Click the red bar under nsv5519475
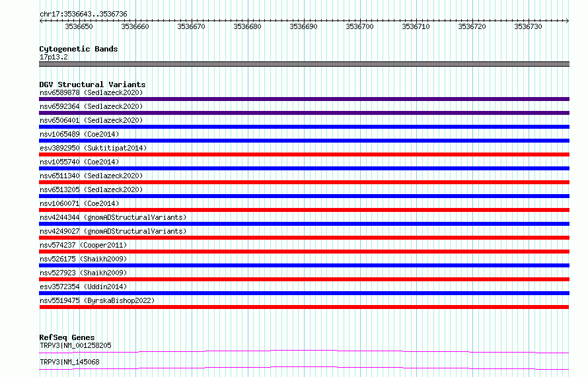Screen dimensions: 588x377 (304, 307)
